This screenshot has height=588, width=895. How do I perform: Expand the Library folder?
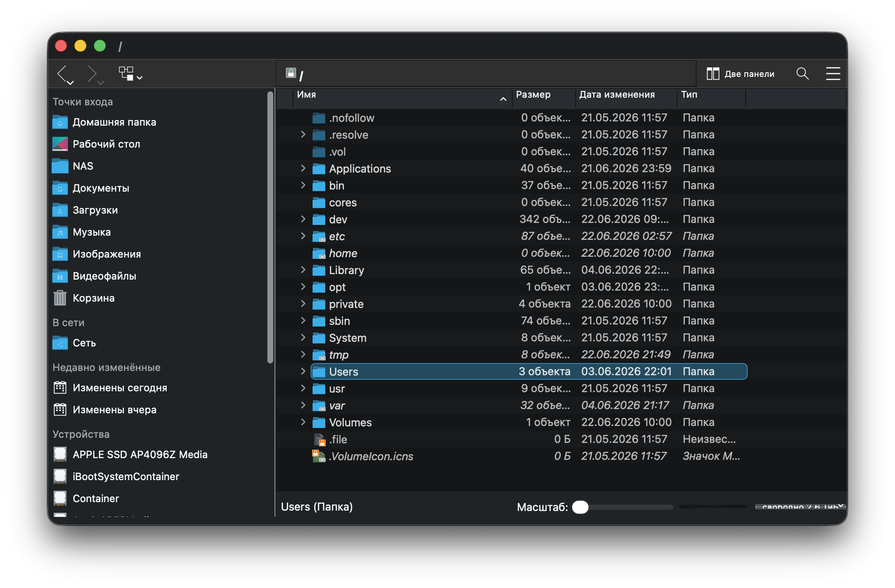tap(303, 270)
